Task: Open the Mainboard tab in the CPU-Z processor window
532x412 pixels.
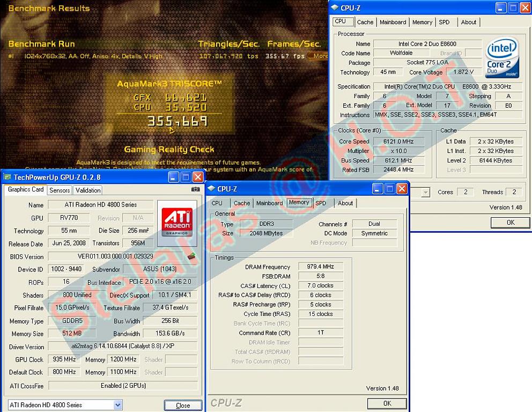Action: pos(393,22)
